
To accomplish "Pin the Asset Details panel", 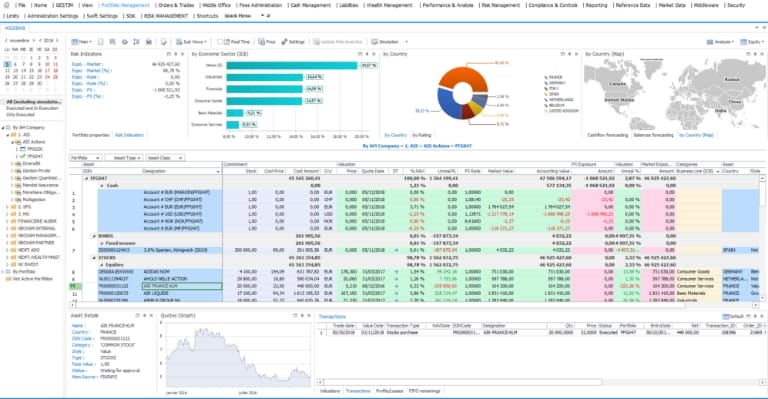I will point(144,316).
